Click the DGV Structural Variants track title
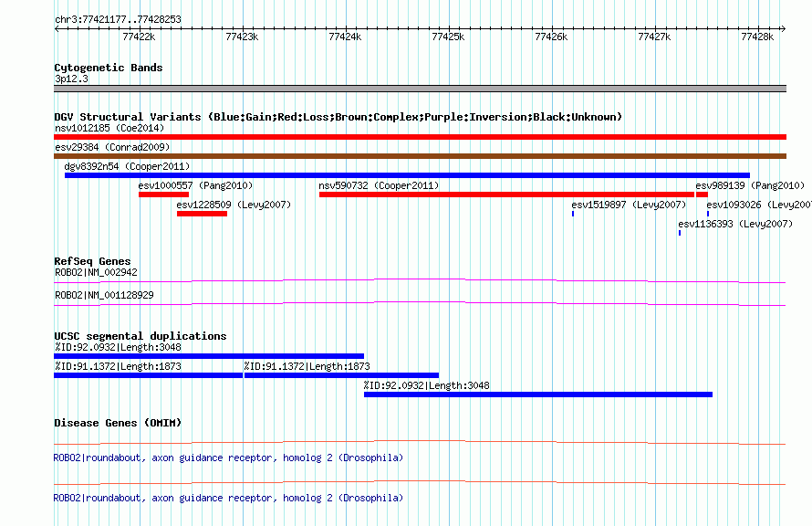Screen dimensions: 812x526 point(338,117)
